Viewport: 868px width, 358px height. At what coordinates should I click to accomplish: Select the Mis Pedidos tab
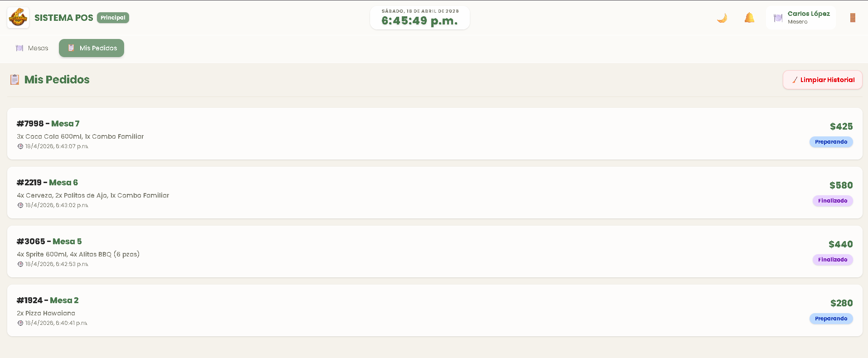point(92,48)
